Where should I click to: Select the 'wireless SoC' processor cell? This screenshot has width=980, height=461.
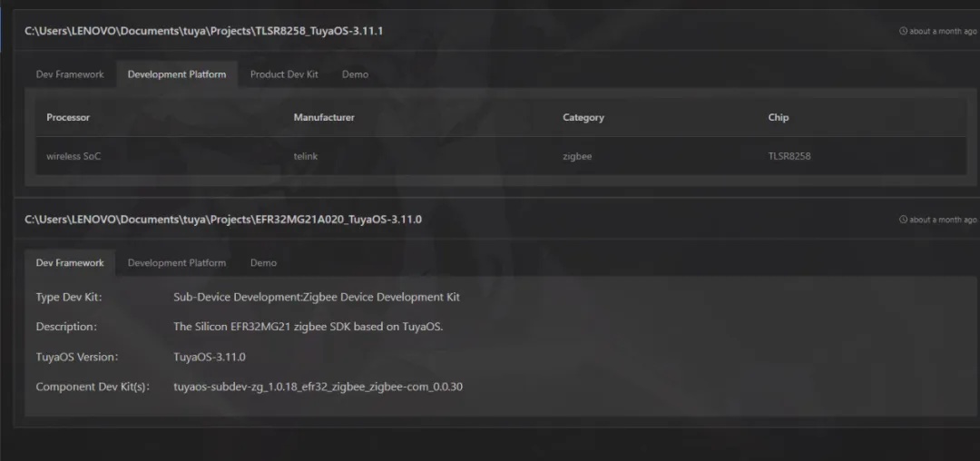pos(73,156)
